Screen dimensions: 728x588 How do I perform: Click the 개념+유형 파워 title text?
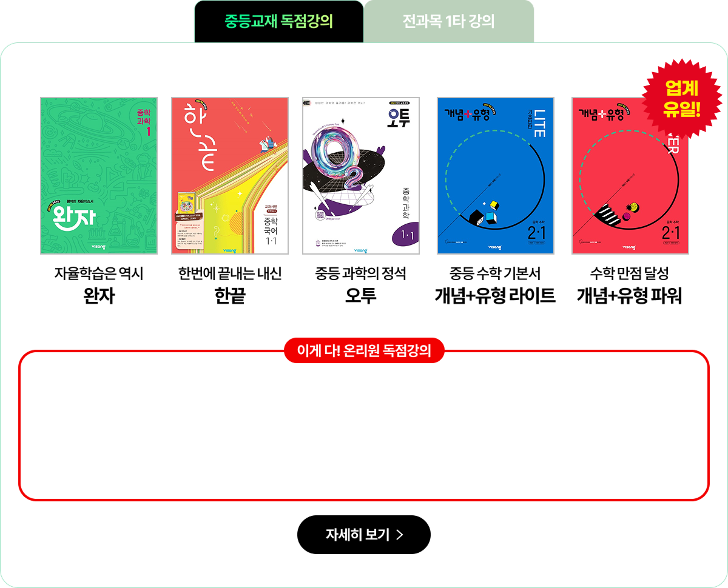pyautogui.click(x=630, y=296)
